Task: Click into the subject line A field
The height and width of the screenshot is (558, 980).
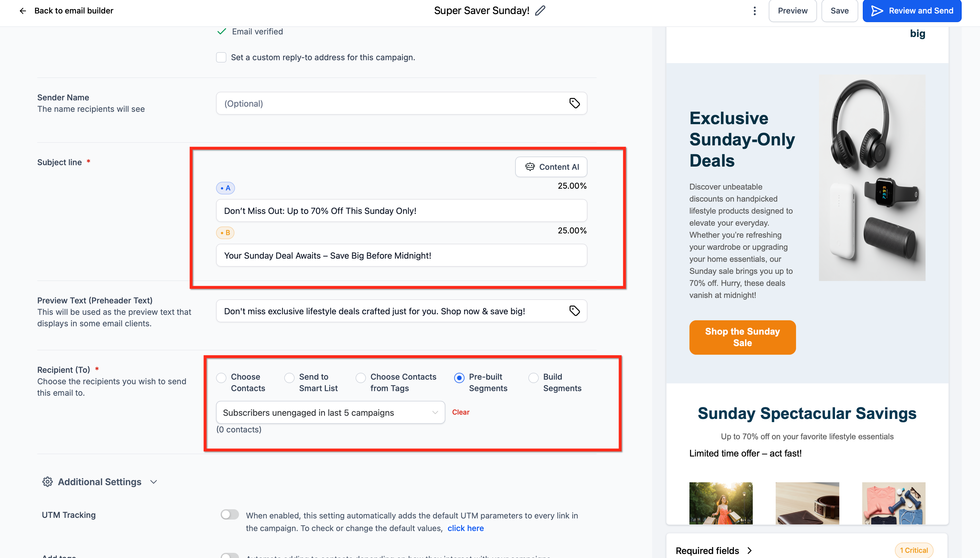Action: [x=401, y=211]
